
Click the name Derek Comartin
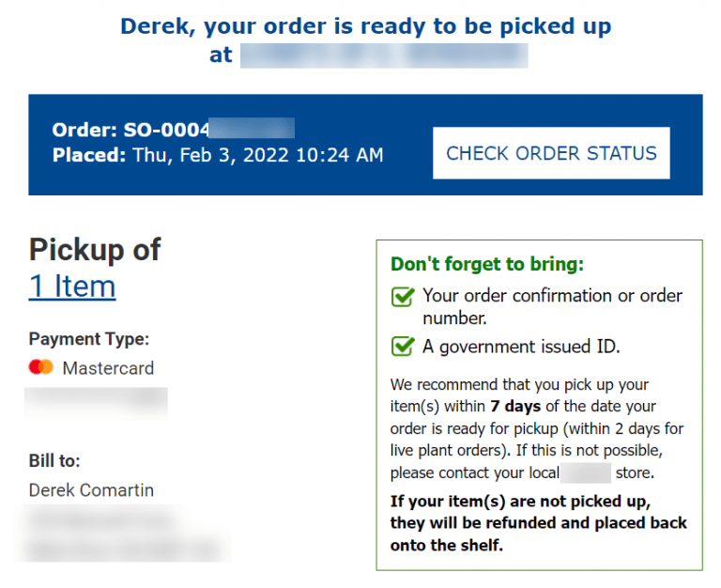(91, 490)
